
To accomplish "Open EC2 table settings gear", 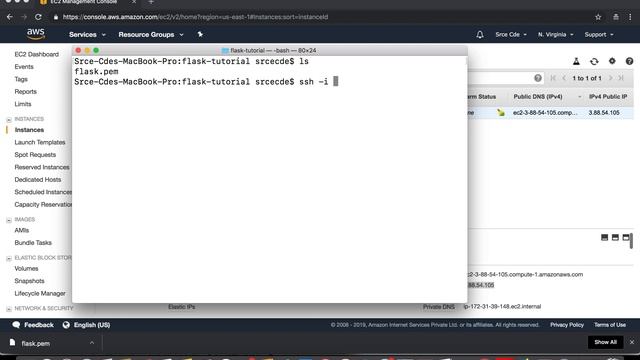I will coord(612,61).
